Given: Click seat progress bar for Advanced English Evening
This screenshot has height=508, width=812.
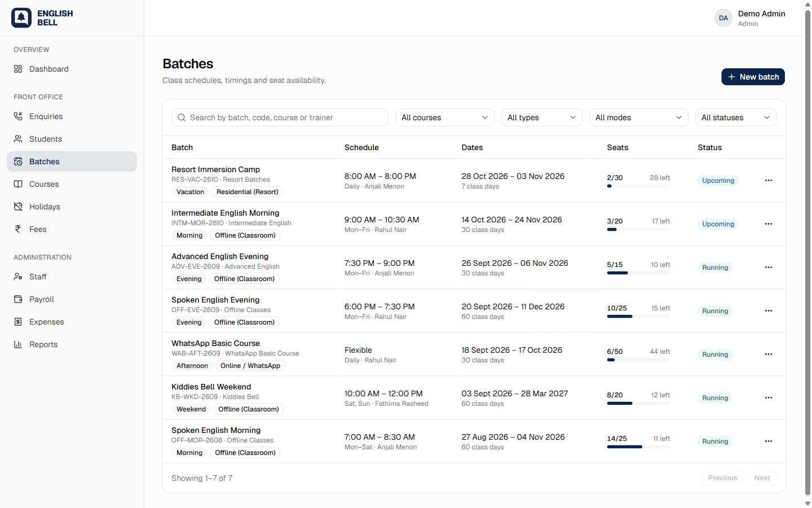Looking at the screenshot, I should 639,273.
